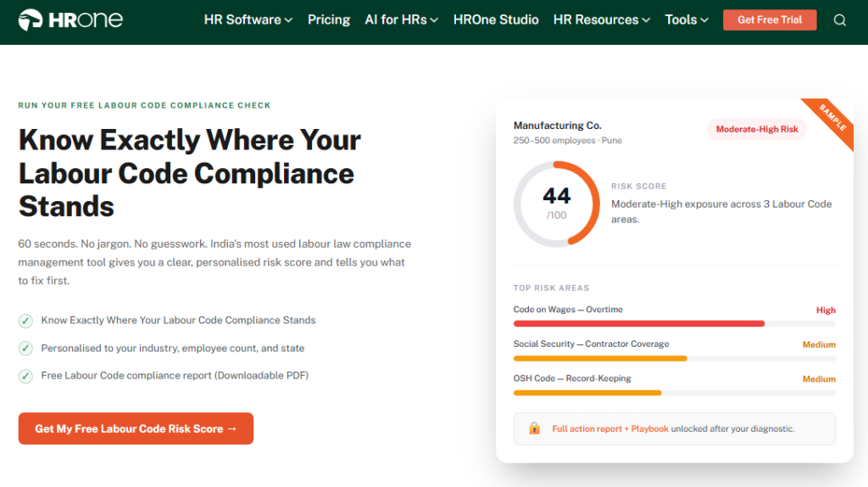
Task: Click the 'High' risk level label
Action: click(x=826, y=311)
